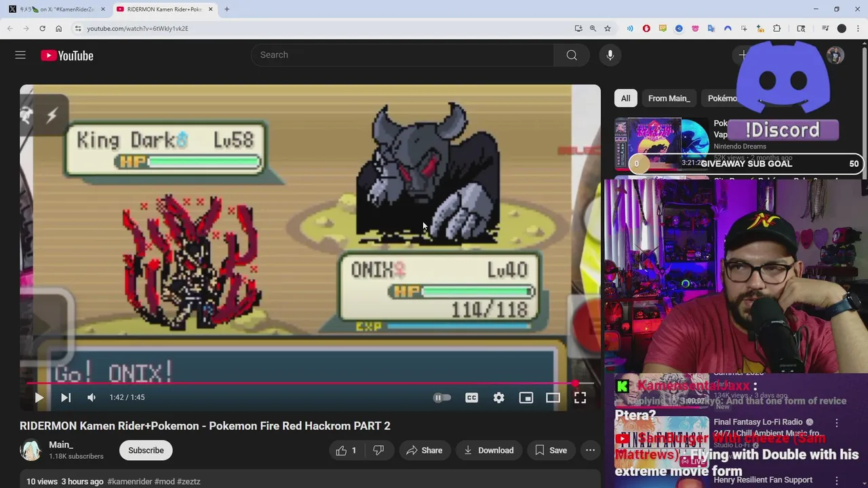Focus the YouTube search field
Viewport: 868px width, 488px height.
click(x=402, y=55)
